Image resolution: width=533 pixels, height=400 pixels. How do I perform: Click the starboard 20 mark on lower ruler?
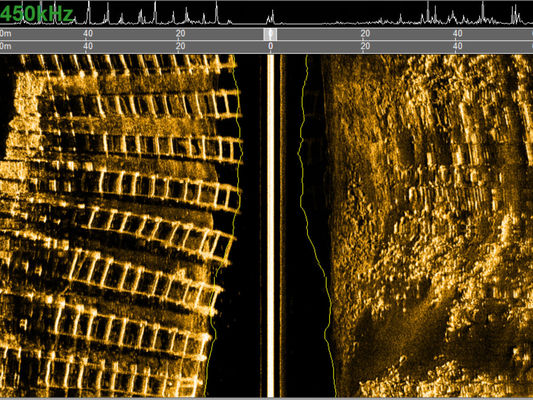(x=365, y=46)
